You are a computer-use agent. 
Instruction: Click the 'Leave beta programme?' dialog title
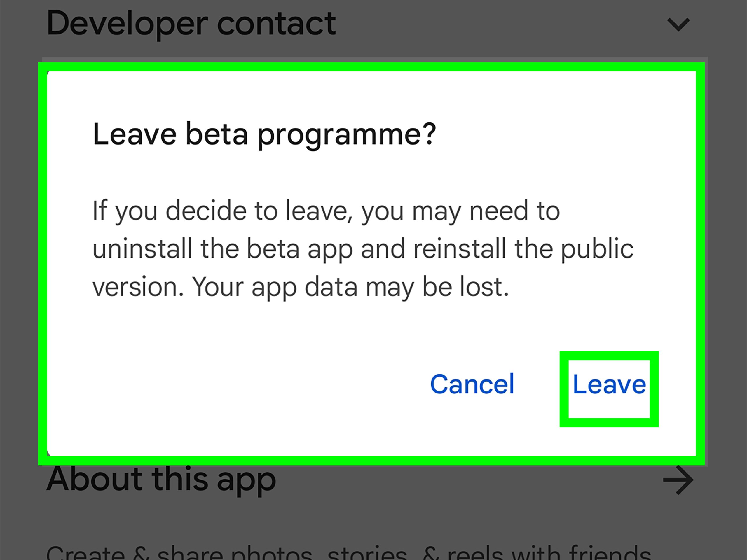[264, 134]
